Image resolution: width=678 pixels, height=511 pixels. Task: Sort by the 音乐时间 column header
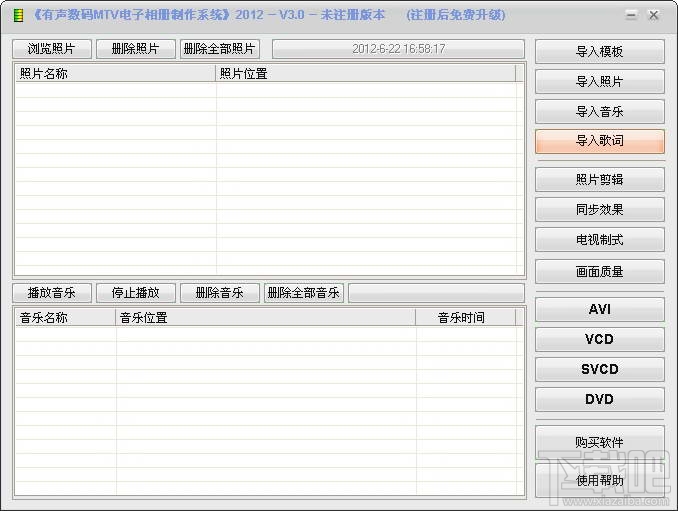[x=466, y=318]
